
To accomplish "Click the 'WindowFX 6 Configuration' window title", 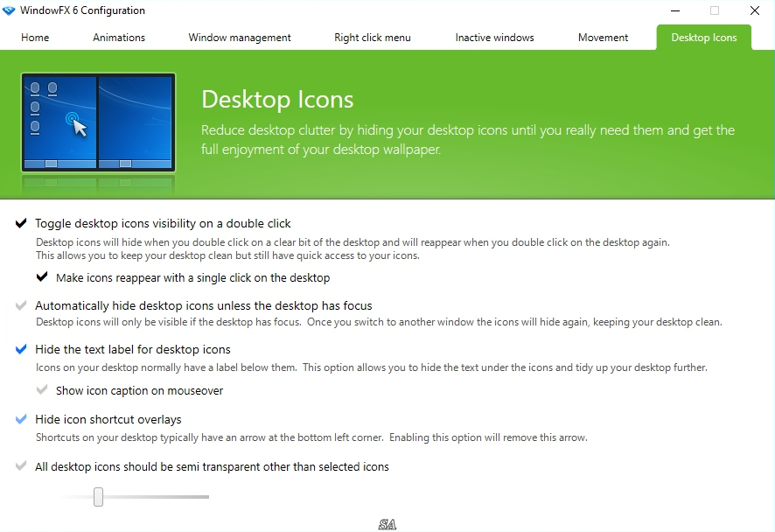I will 82,10.
